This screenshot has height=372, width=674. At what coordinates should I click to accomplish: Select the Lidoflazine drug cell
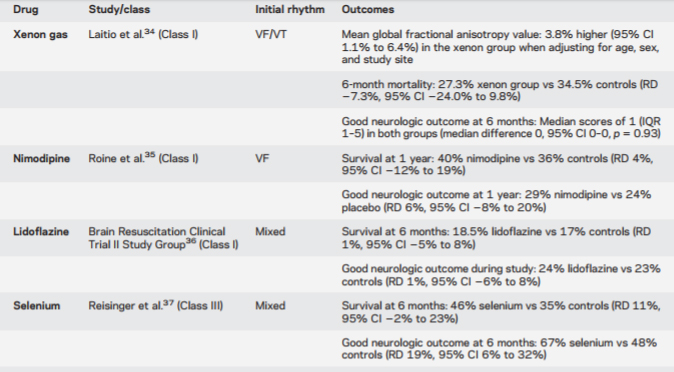click(x=41, y=231)
